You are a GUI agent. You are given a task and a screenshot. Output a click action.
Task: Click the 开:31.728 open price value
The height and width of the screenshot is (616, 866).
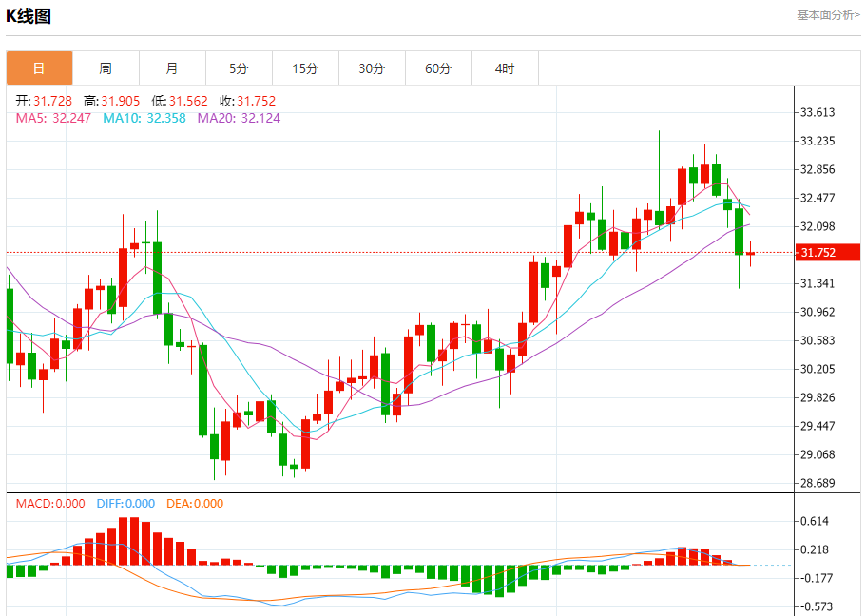pos(44,101)
